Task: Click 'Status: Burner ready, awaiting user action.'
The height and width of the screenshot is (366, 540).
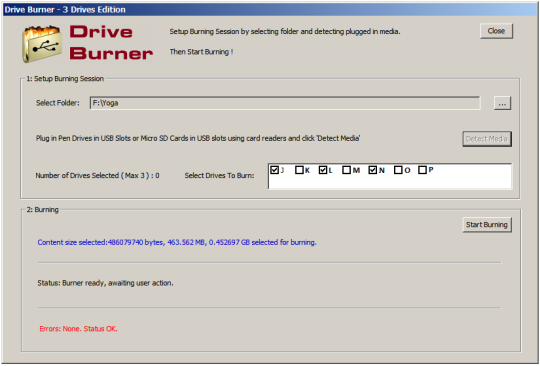Action: [x=105, y=283]
